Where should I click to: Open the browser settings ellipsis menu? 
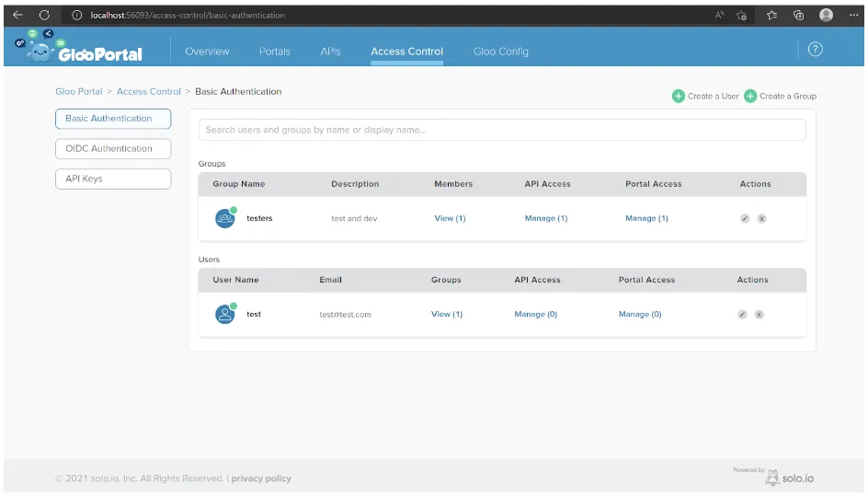tap(853, 15)
